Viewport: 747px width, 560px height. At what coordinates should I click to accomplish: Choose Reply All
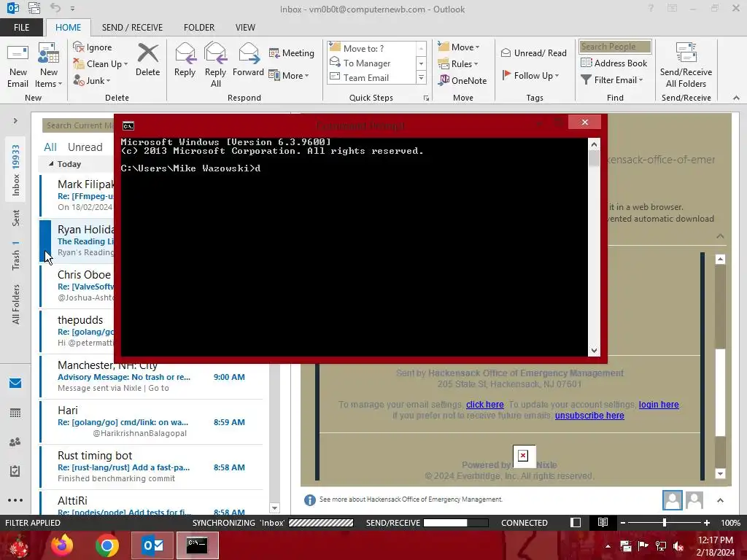coord(215,65)
